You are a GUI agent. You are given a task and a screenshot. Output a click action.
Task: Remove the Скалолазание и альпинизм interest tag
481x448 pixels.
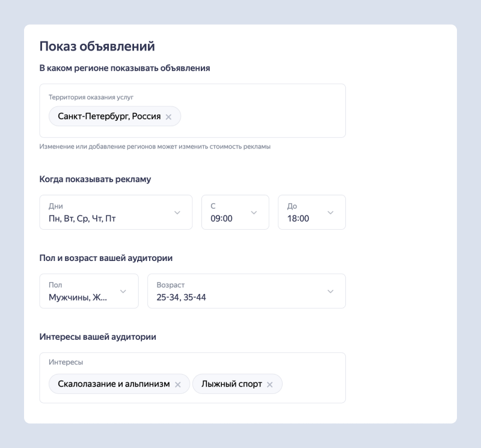click(x=178, y=385)
